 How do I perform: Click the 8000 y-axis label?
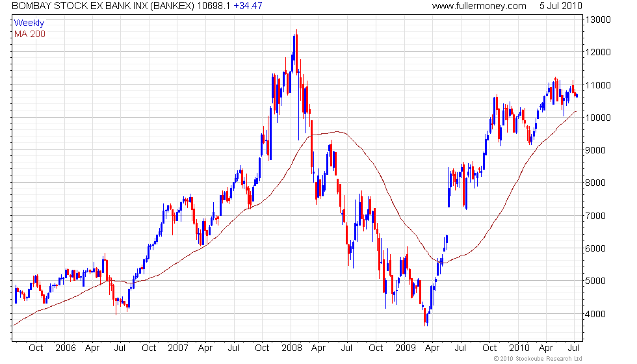pos(595,183)
